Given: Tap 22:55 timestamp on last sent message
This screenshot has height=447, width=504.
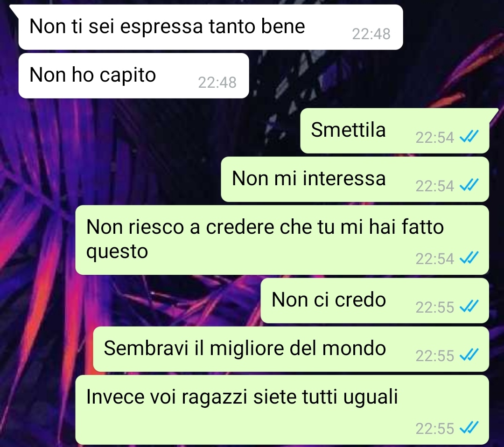Looking at the screenshot, I should coord(434,429).
